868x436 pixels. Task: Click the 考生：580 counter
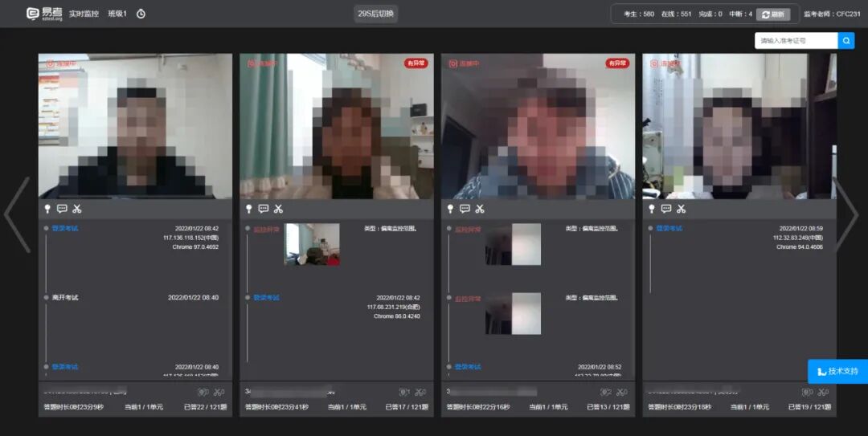pyautogui.click(x=639, y=14)
